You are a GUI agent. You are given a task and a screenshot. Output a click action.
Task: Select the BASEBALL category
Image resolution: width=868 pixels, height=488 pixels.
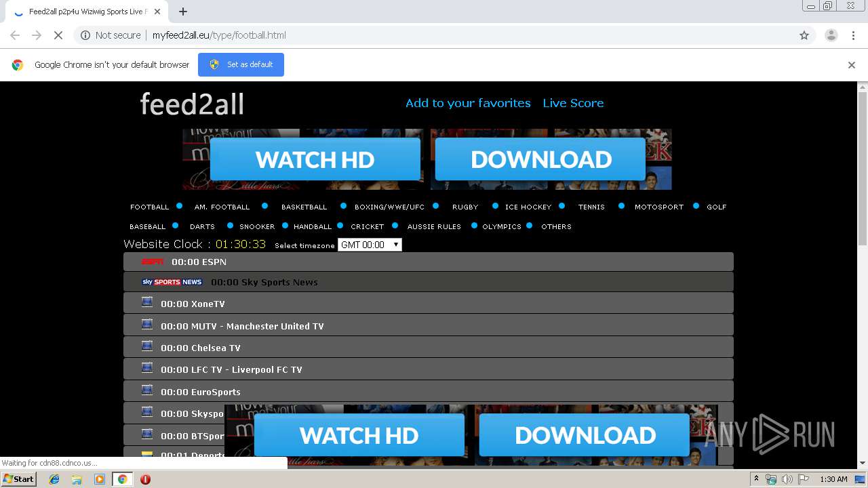147,226
